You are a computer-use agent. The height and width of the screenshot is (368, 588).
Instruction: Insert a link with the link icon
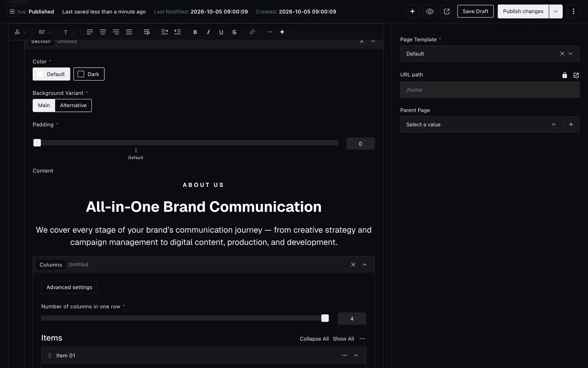(x=252, y=32)
